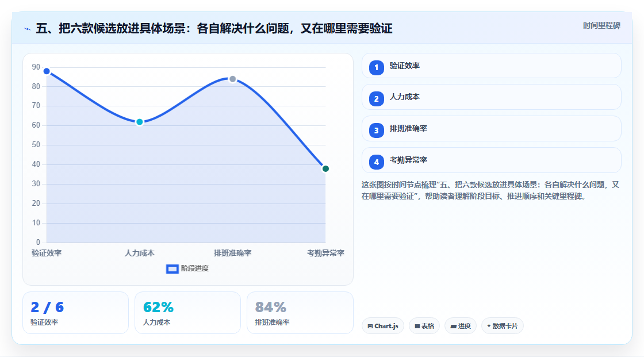
Task: Open the 2 / 6 验证效率 stat card
Action: coord(75,313)
